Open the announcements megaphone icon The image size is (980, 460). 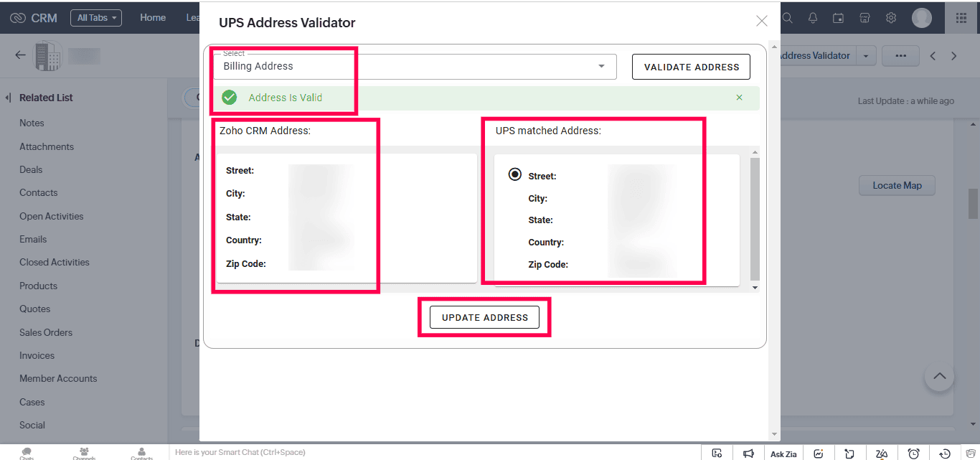[748, 454]
